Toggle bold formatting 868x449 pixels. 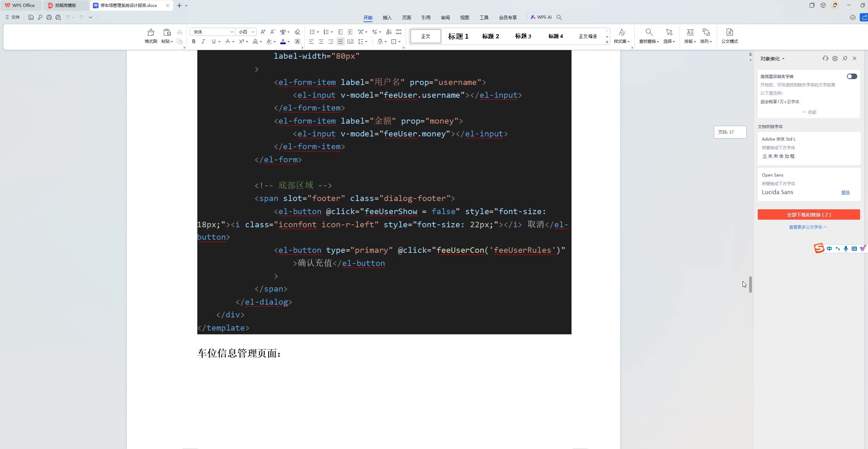tap(194, 41)
